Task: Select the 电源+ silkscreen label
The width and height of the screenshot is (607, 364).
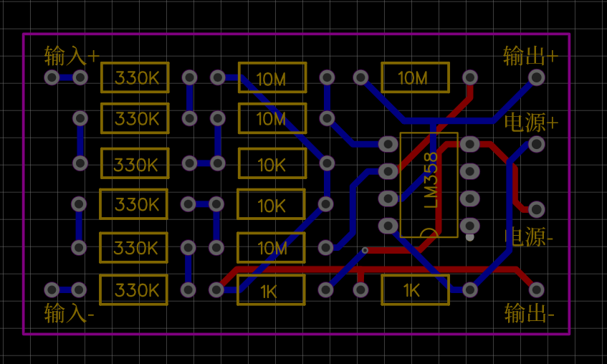Action: click(x=531, y=123)
